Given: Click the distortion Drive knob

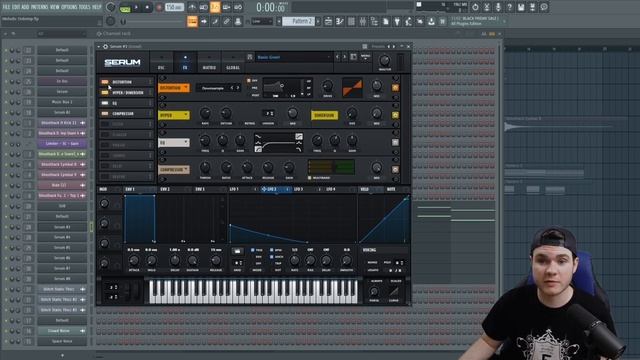Looking at the screenshot, I should pyautogui.click(x=327, y=86).
